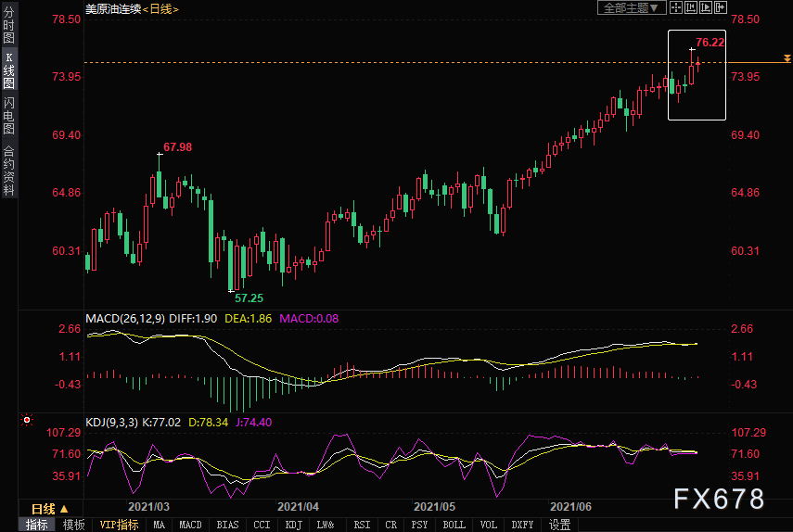
Task: Click the 2021/05 date axis label
Action: pyautogui.click(x=434, y=507)
